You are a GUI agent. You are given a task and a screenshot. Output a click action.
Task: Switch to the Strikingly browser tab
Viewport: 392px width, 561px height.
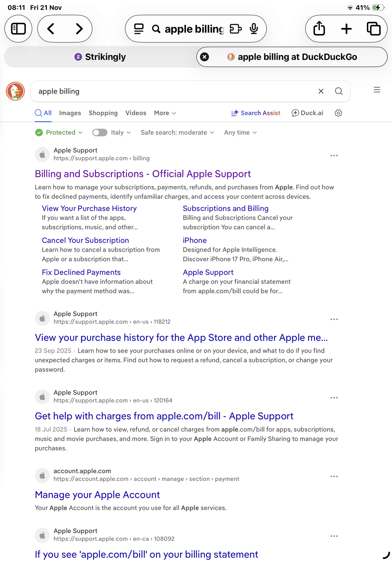click(x=100, y=57)
